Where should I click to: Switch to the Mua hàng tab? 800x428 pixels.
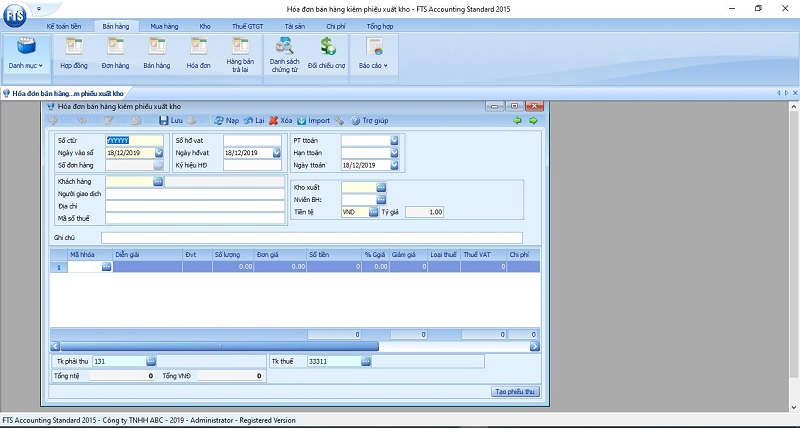pos(164,27)
